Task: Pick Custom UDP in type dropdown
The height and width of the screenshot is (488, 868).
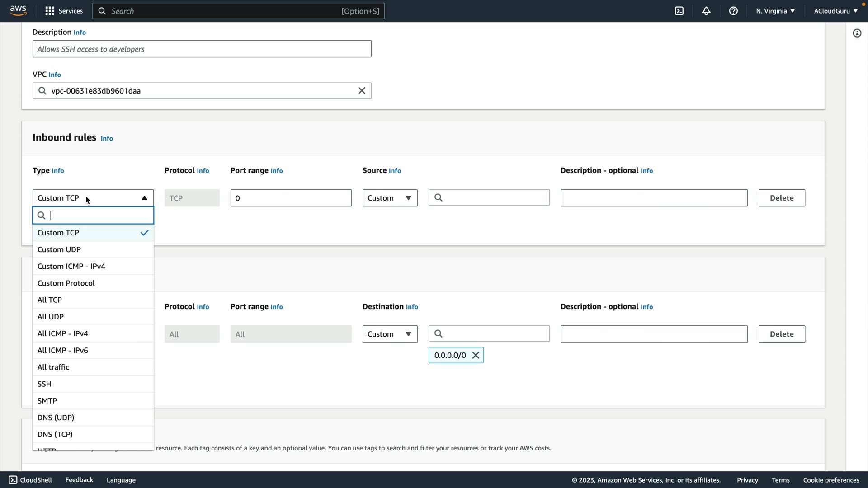Action: point(59,249)
